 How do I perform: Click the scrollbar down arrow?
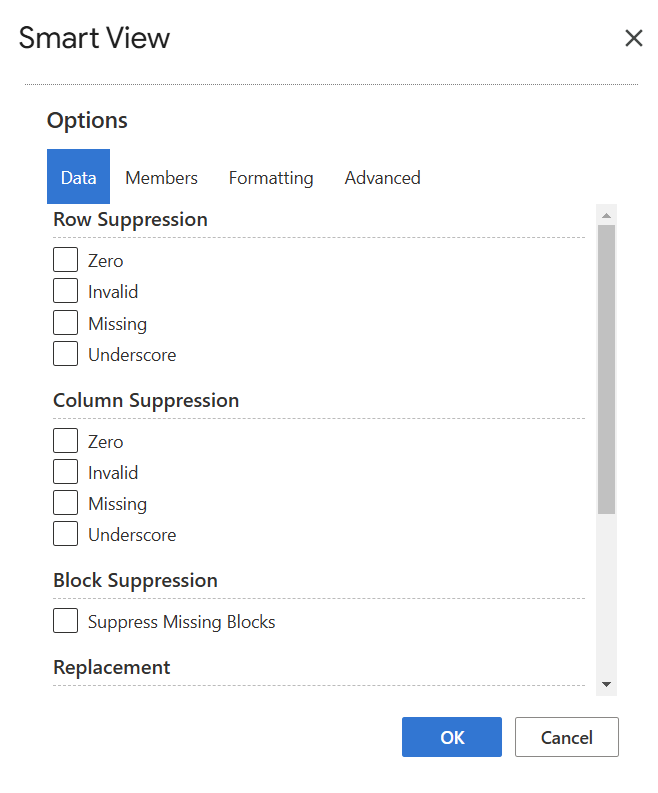606,684
